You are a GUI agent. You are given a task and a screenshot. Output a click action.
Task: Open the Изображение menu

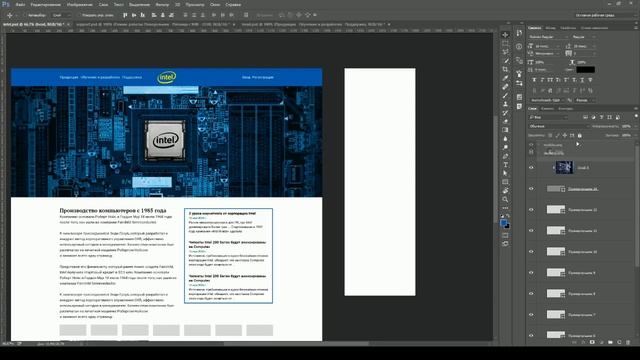point(80,4)
